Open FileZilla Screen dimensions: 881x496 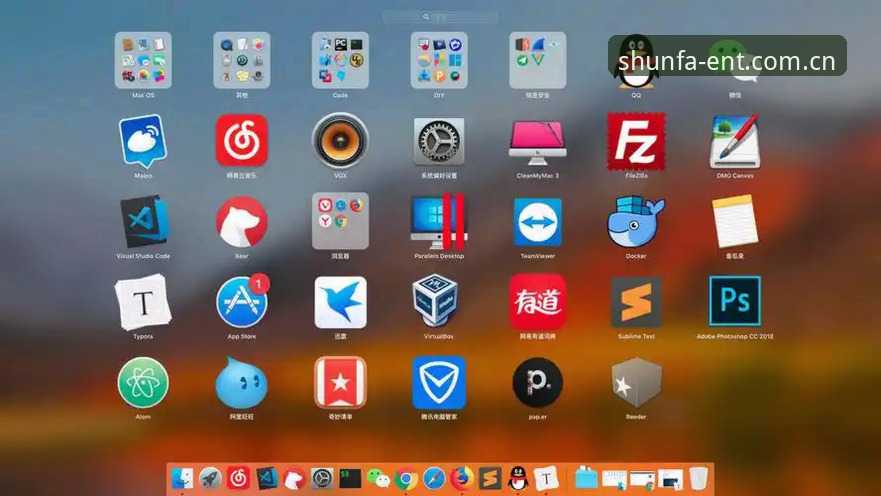click(636, 141)
